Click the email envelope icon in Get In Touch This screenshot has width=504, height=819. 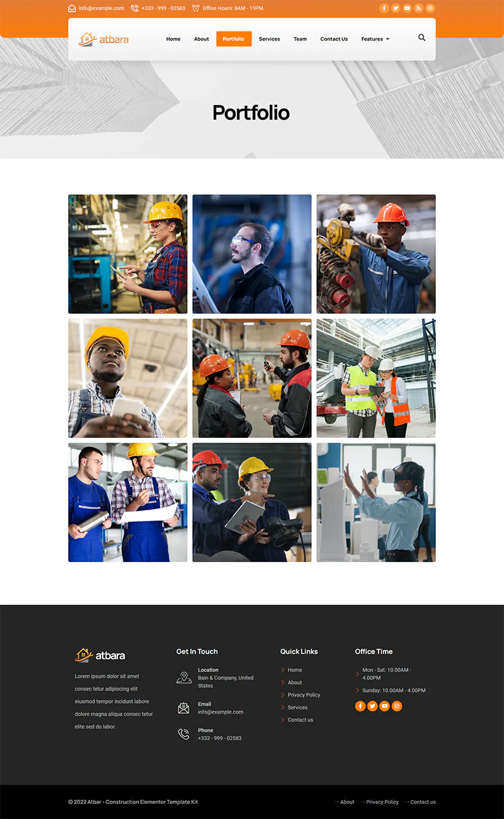(x=183, y=708)
